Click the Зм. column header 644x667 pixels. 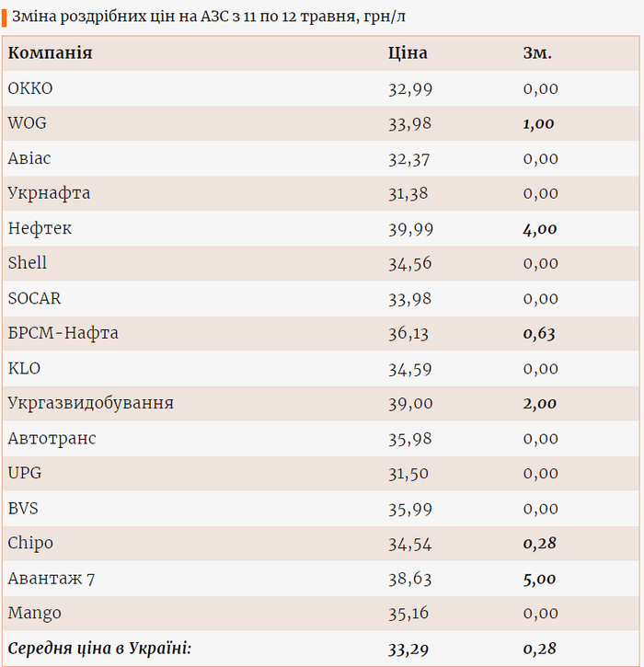pyautogui.click(x=537, y=53)
